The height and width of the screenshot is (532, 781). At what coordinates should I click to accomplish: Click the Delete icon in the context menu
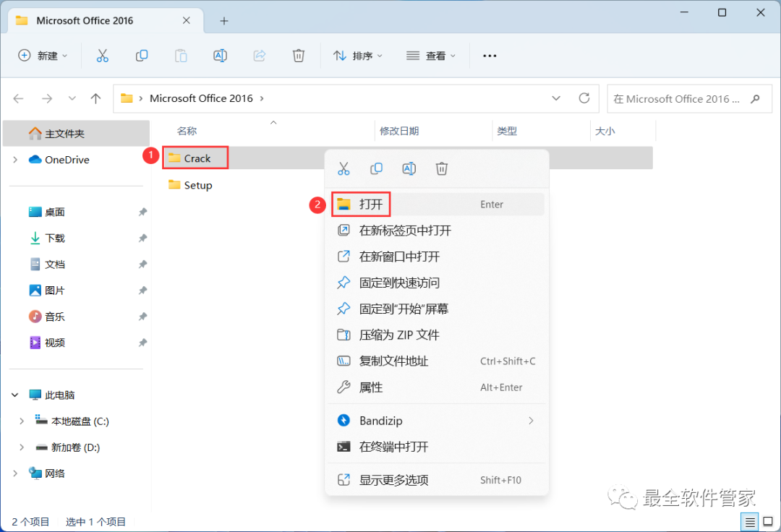[442, 168]
